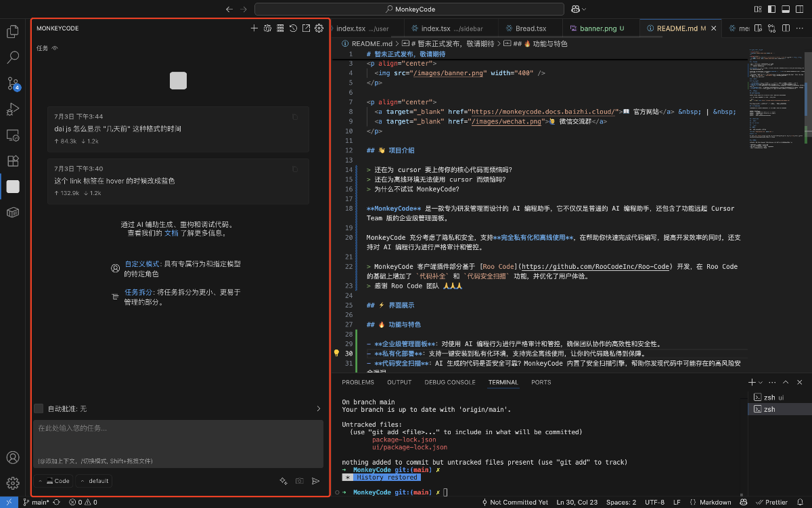
Task: Expand the Code mode dropdown
Action: point(54,481)
